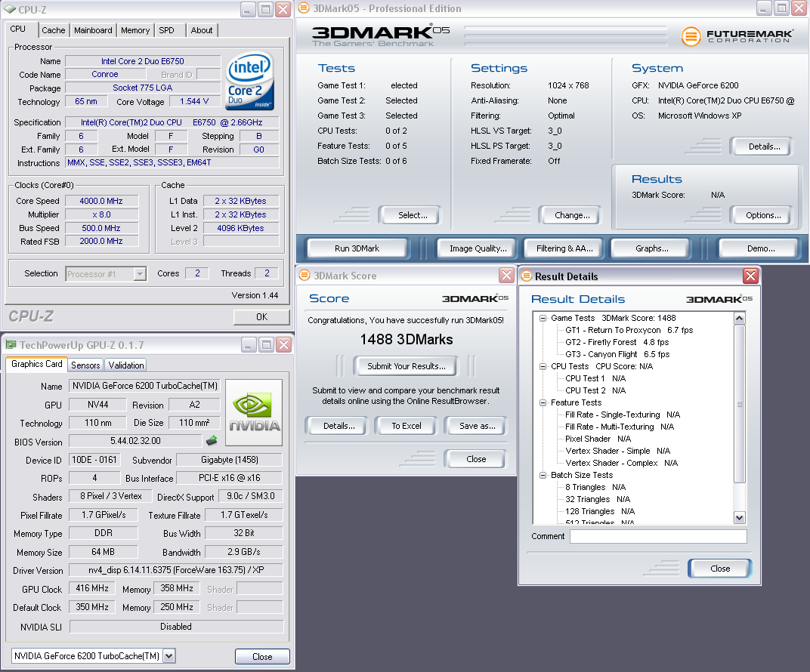The image size is (810, 672).
Task: Click OK in the CPU-Z window
Action: tap(261, 317)
